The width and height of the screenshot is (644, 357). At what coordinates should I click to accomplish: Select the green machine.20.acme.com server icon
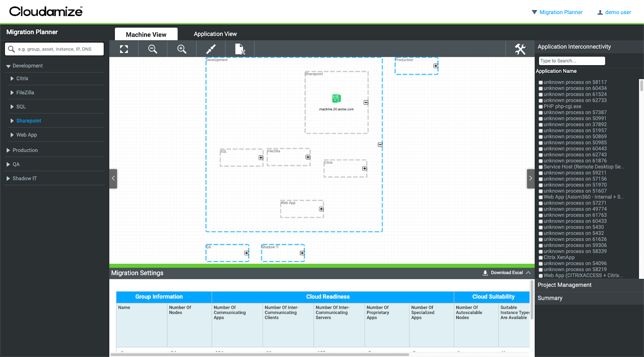(x=336, y=98)
